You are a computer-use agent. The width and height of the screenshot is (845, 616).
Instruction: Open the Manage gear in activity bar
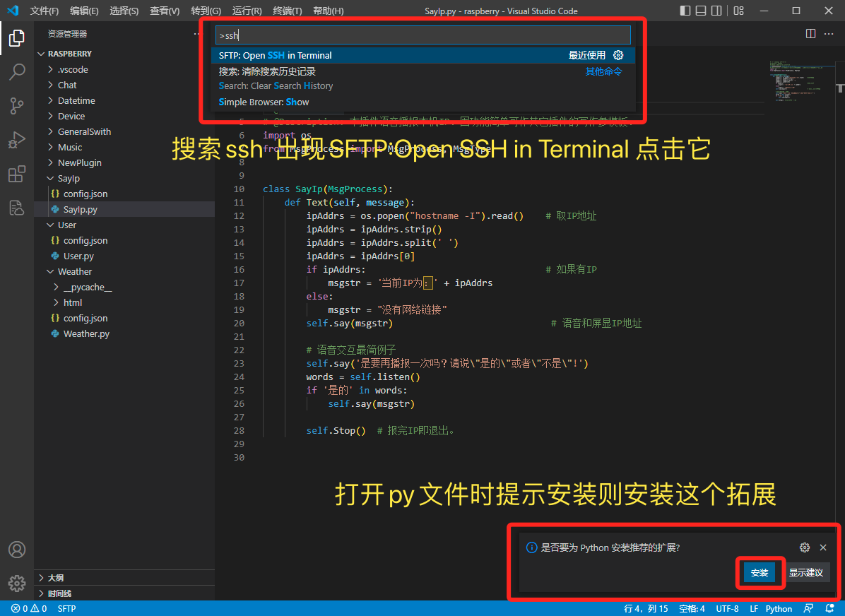17,583
